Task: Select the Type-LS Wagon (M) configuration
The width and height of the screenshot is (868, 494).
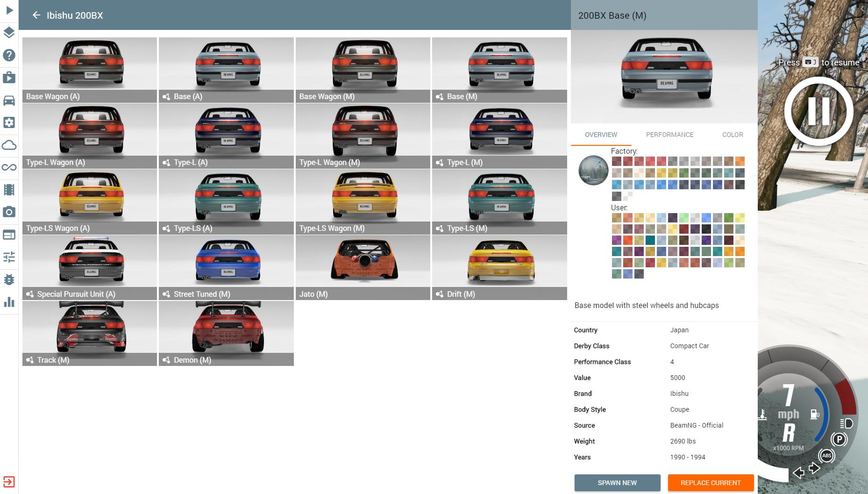Action: [363, 202]
